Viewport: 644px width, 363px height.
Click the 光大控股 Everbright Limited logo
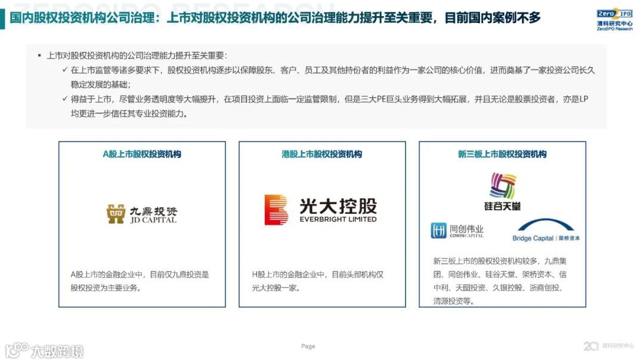[x=320, y=210]
